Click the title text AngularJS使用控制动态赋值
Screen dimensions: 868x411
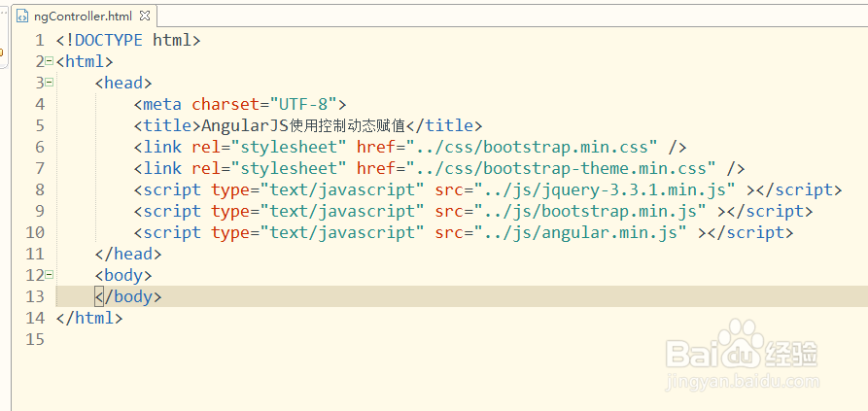pos(303,125)
